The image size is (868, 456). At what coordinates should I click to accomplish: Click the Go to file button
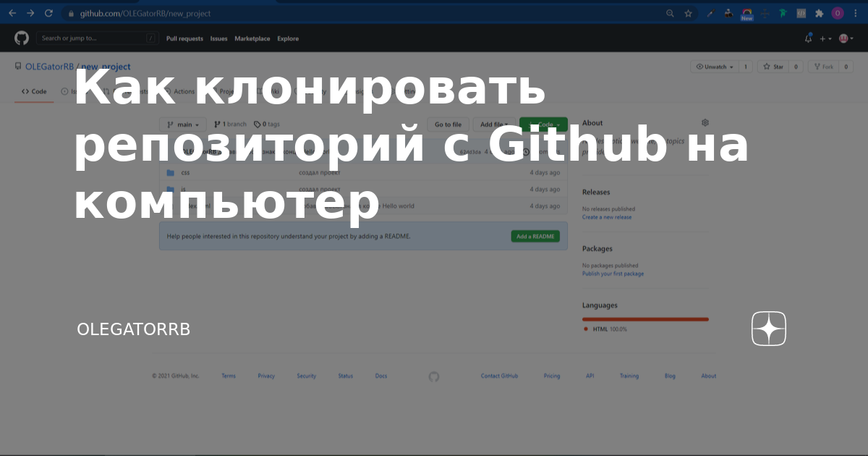click(x=448, y=124)
